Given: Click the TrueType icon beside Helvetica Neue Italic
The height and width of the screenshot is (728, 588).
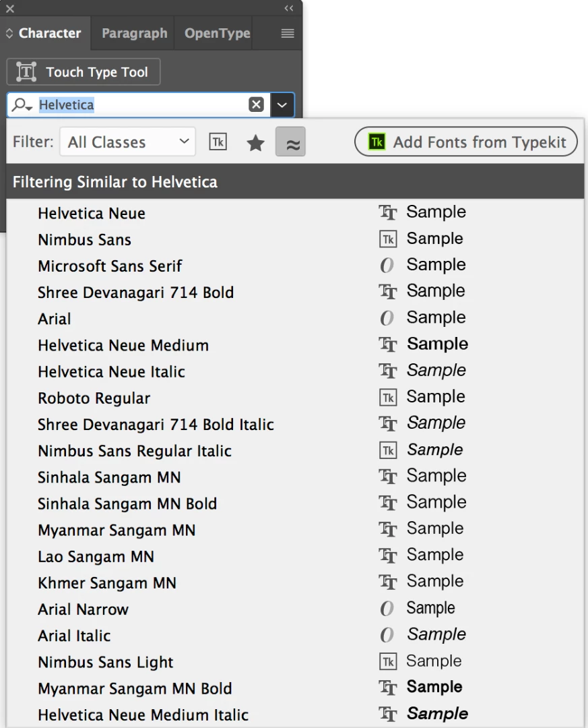Looking at the screenshot, I should (x=387, y=371).
